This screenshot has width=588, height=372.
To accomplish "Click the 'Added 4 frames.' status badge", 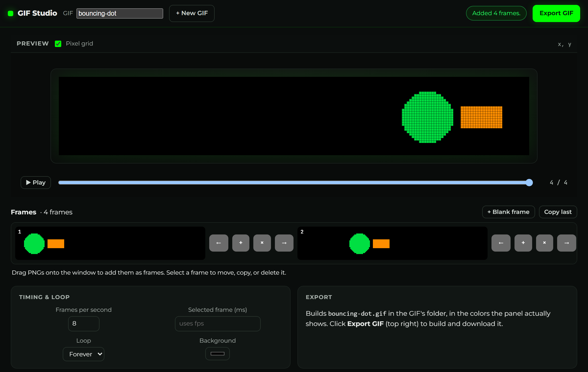I will click(x=496, y=13).
